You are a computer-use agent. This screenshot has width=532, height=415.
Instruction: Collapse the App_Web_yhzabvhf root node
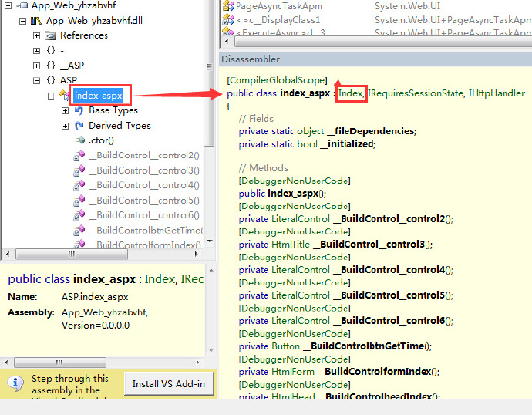click(8, 5)
